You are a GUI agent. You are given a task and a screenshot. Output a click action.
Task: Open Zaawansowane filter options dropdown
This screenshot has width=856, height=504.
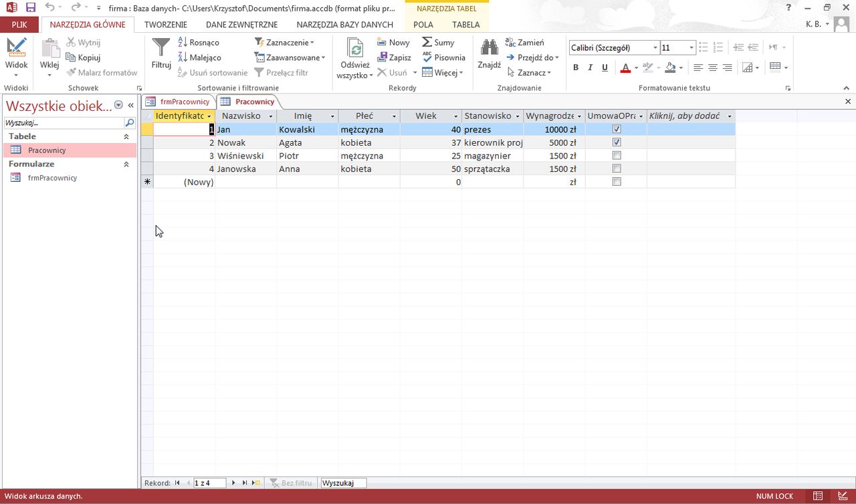[290, 57]
